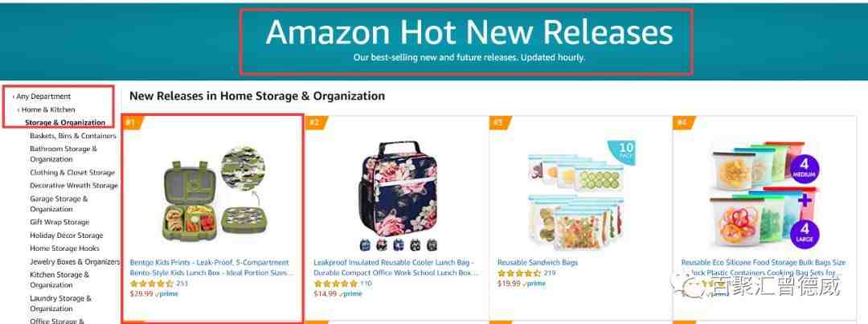Open the Reusable Sandwich Bags product image

click(579, 195)
